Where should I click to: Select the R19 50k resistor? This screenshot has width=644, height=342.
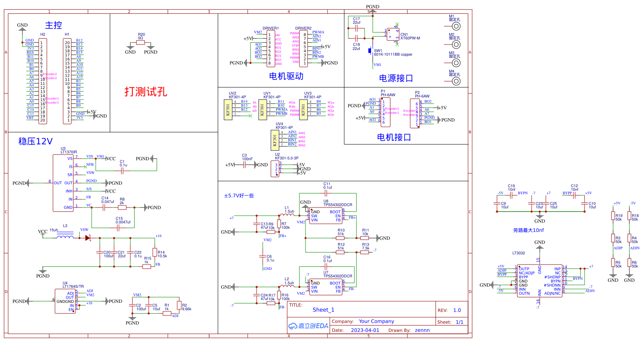(x=613, y=216)
